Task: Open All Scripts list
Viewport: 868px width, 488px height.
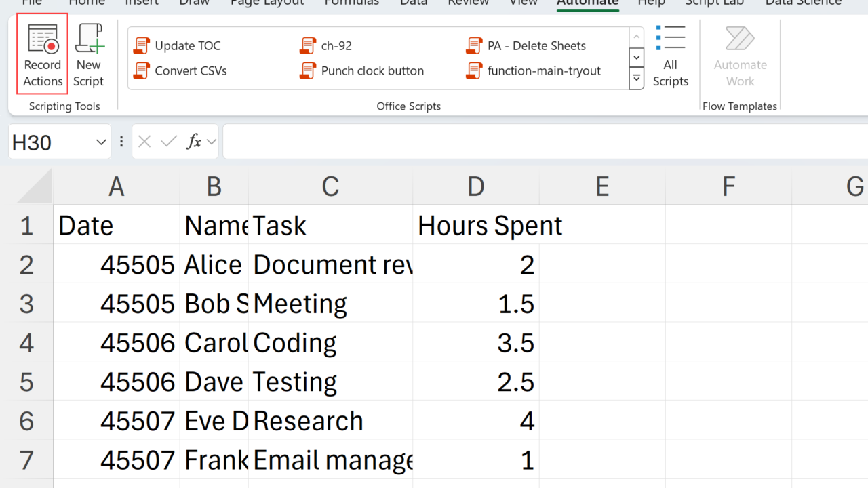Action: (x=670, y=56)
